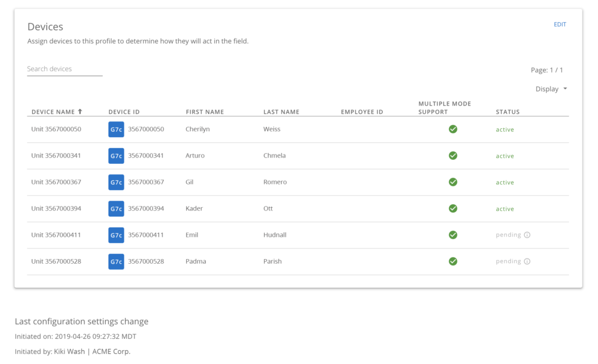The image size is (598, 364).
Task: Click the G7c badge for Unit 3567000394
Action: pyautogui.click(x=116, y=208)
